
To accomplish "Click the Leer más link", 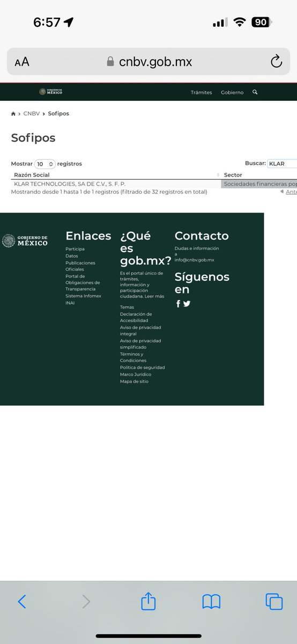I will click(154, 296).
